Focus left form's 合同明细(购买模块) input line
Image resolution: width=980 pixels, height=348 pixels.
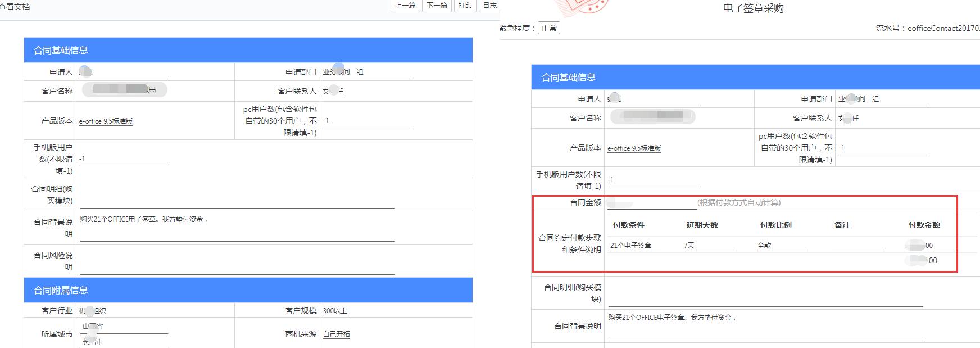click(x=237, y=202)
